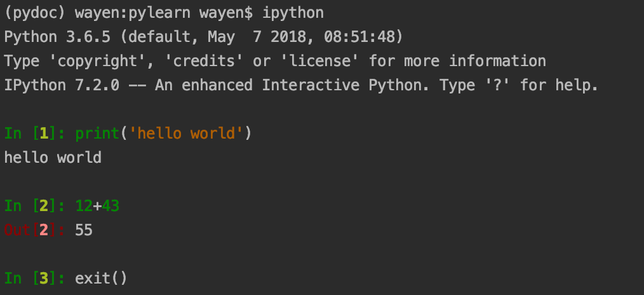
Task: Click the '(pydoc)' environment prefix
Action: point(35,13)
